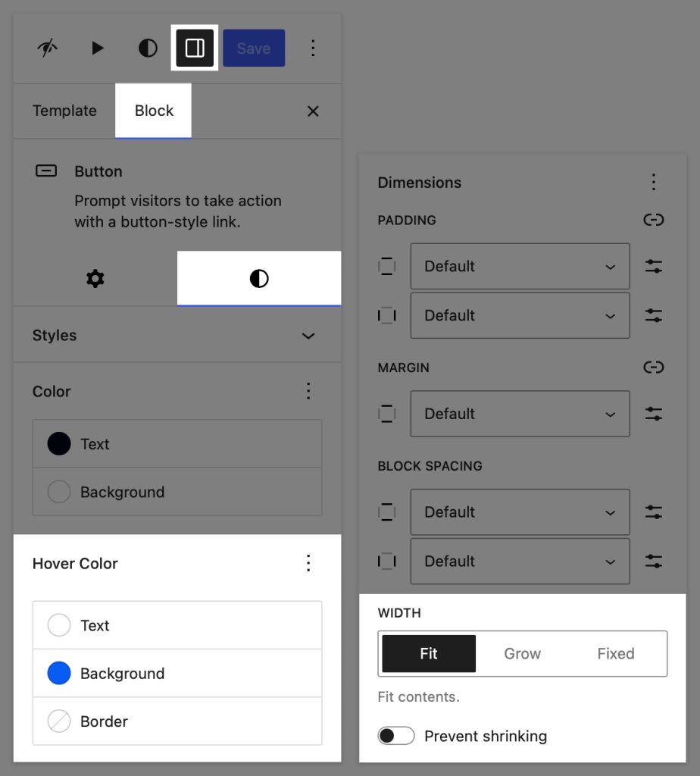Select the Fixed width option
The image size is (700, 776).
point(615,654)
